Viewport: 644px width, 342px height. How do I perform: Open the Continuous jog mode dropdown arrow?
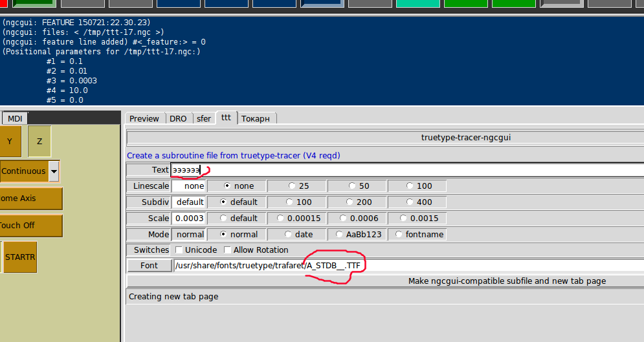(54, 171)
